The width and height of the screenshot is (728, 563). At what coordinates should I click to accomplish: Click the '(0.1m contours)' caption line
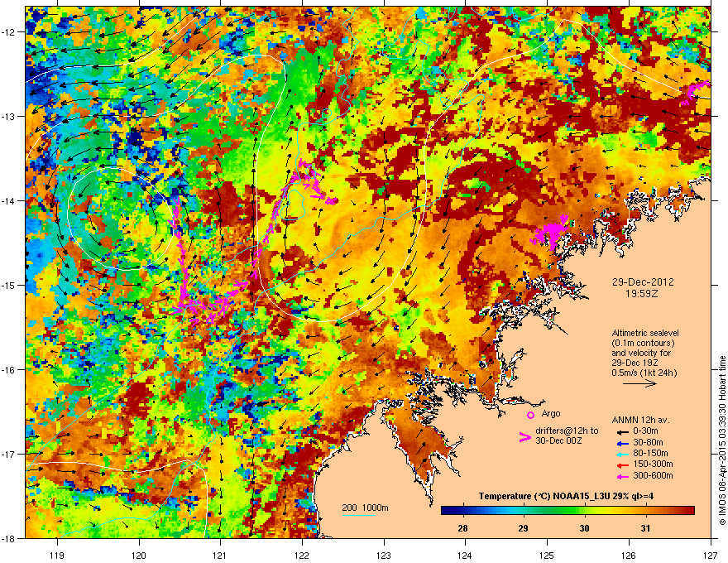point(643,344)
